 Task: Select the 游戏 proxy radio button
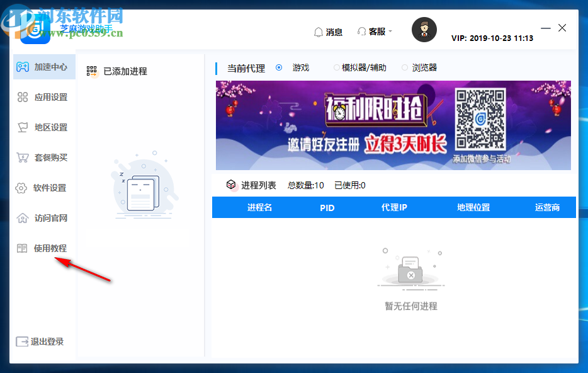click(x=279, y=68)
